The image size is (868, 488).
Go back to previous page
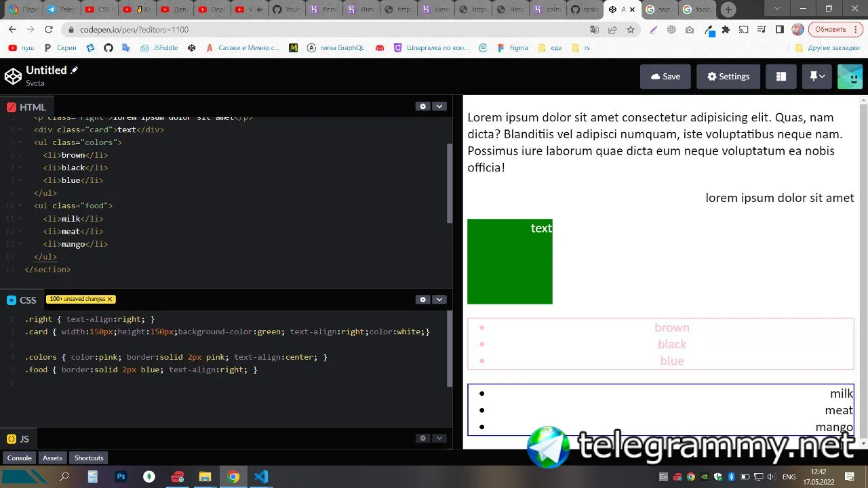pos(12,30)
